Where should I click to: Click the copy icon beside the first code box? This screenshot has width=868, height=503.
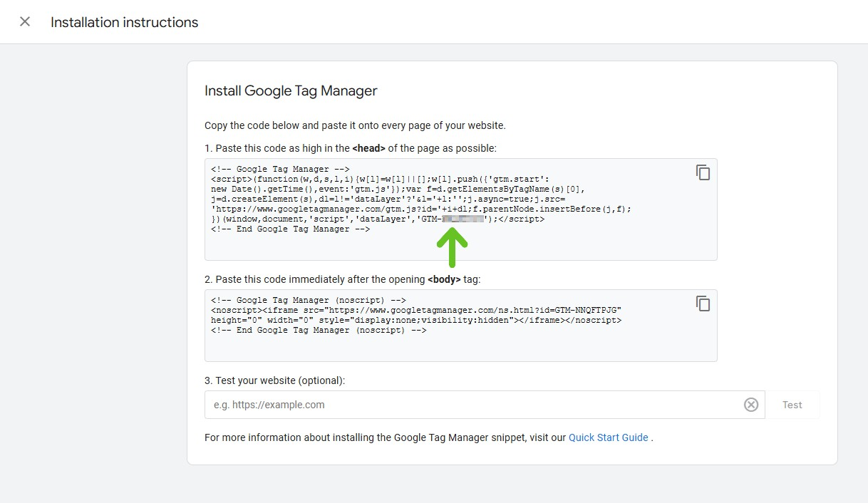click(x=703, y=172)
